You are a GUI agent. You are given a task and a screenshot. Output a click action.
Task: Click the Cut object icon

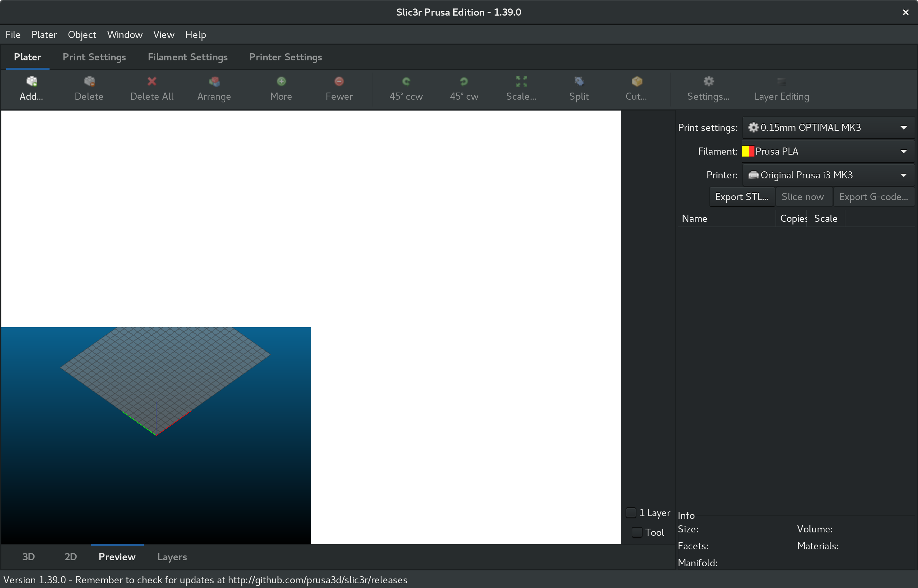click(636, 81)
